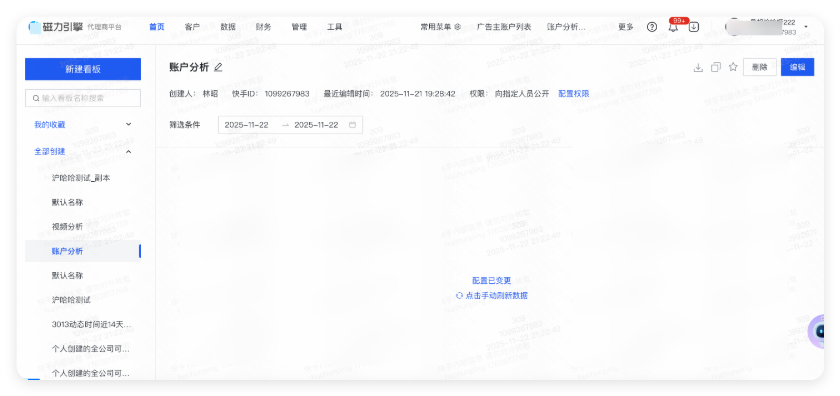Favorite this board with the star icon

(x=733, y=67)
